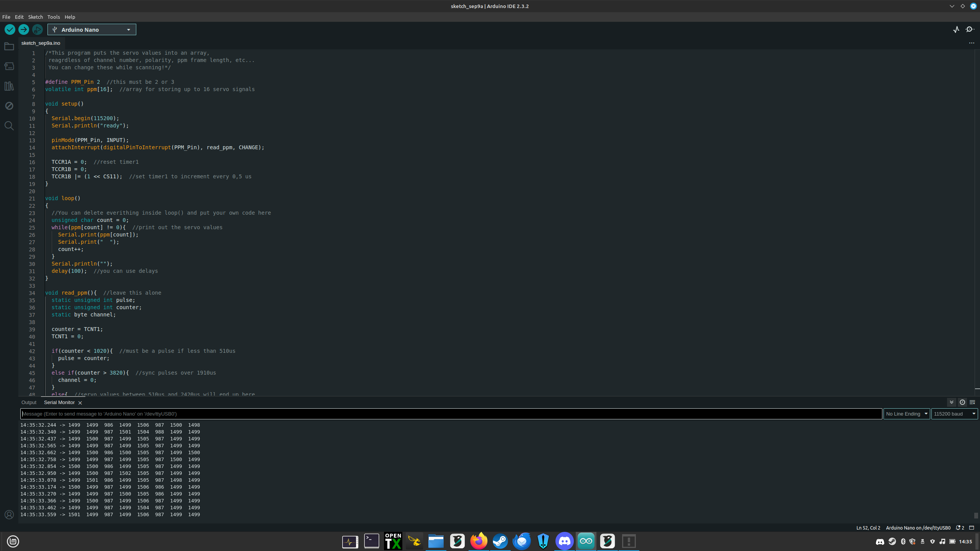This screenshot has height=551, width=980.
Task: Open the Sketch menu
Action: click(35, 17)
